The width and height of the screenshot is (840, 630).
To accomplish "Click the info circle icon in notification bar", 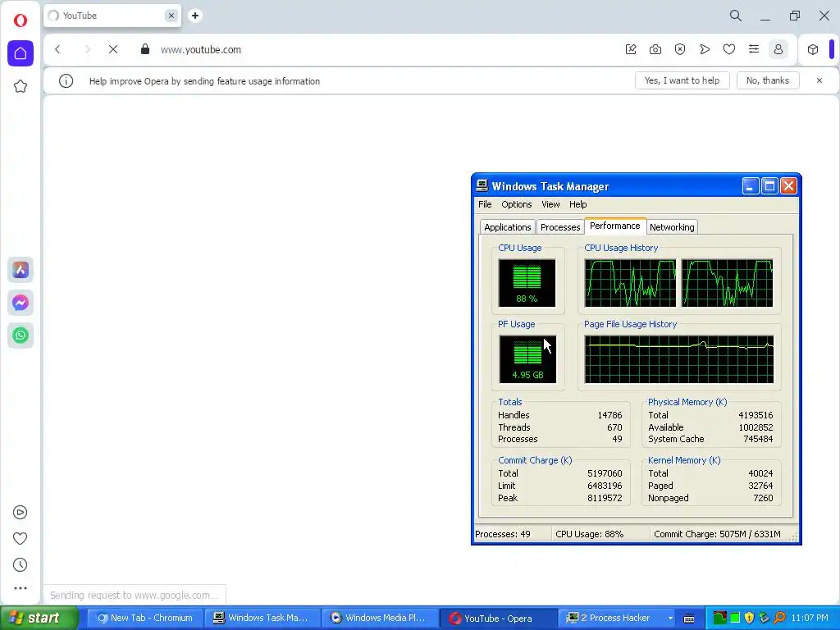I will coord(66,81).
